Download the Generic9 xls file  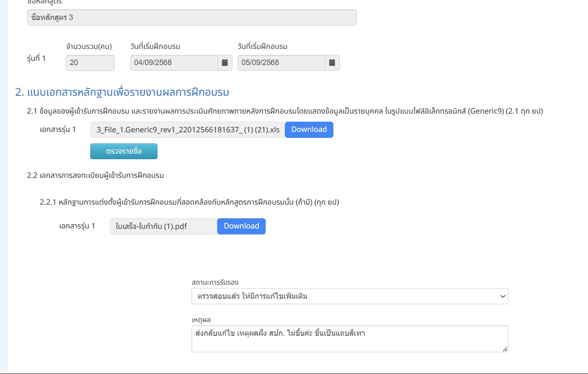click(309, 130)
